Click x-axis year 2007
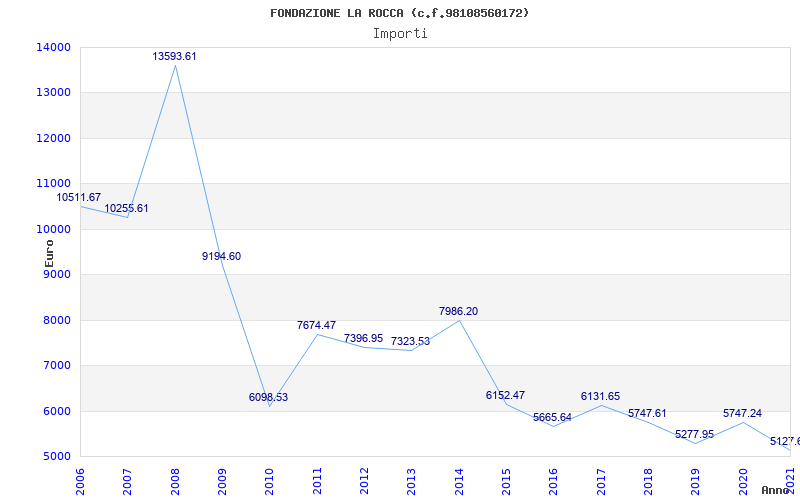Screen dimensions: 800x500 [x=128, y=482]
